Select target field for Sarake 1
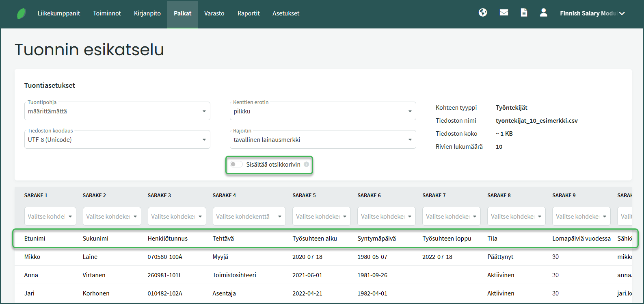Image resolution: width=644 pixels, height=304 pixels. 50,217
